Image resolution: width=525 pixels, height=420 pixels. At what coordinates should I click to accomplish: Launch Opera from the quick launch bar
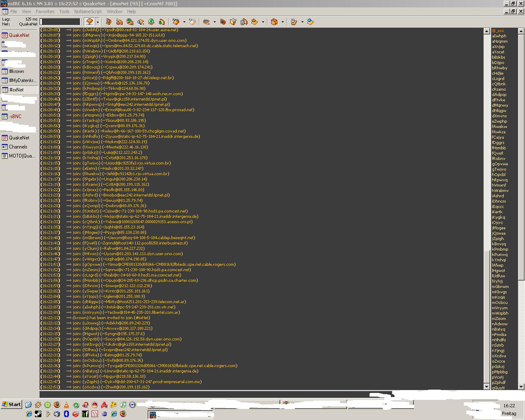point(85,405)
